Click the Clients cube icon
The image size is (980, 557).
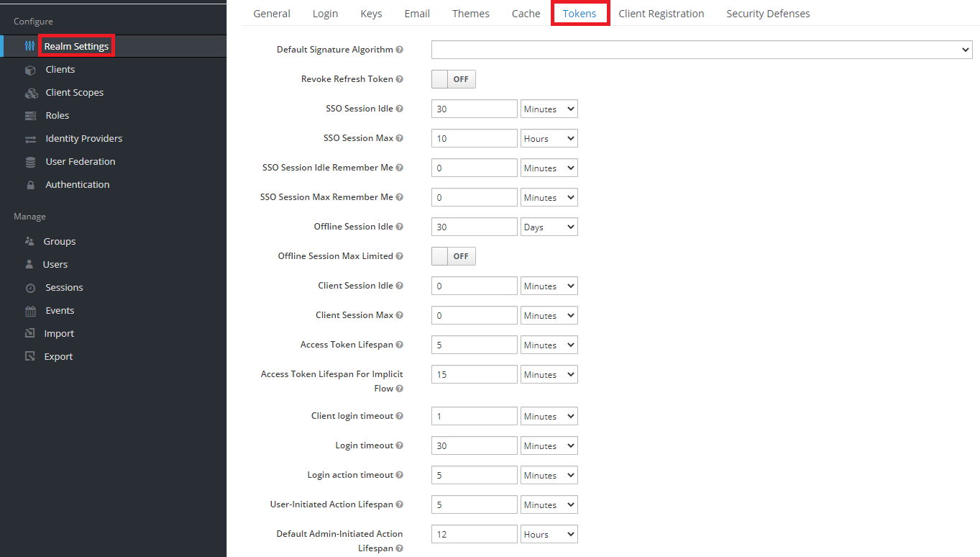point(30,70)
